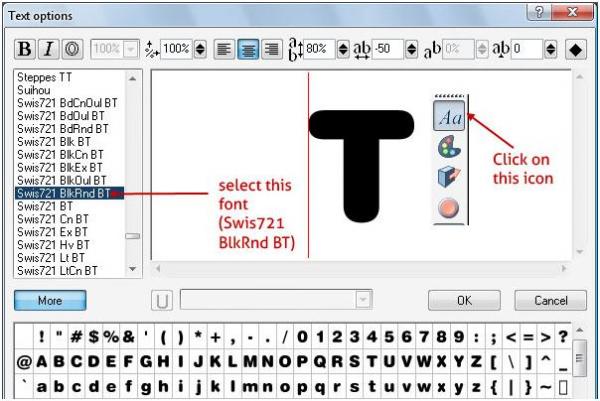Select center text alignment

tap(248, 49)
